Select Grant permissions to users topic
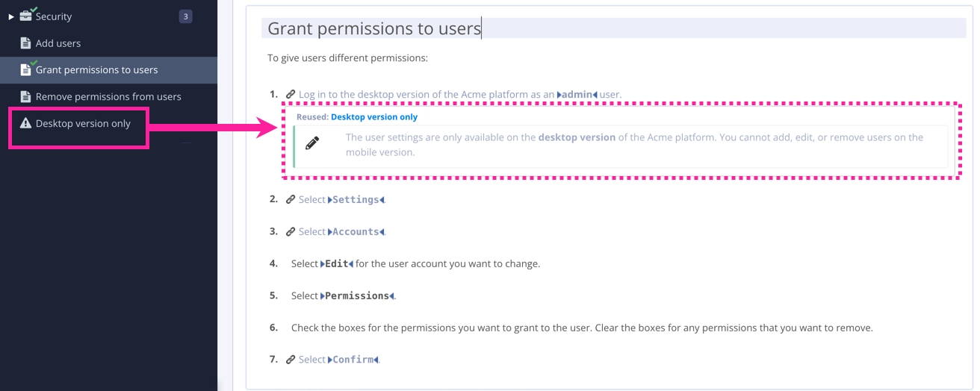The width and height of the screenshot is (980, 391). 97,70
